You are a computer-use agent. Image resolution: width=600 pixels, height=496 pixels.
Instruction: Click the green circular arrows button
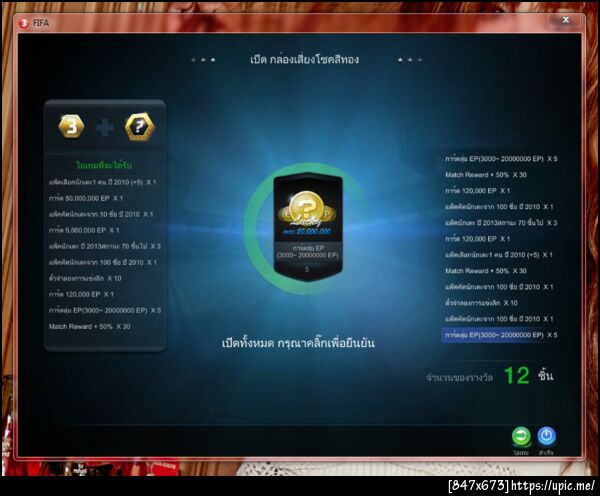[521, 436]
